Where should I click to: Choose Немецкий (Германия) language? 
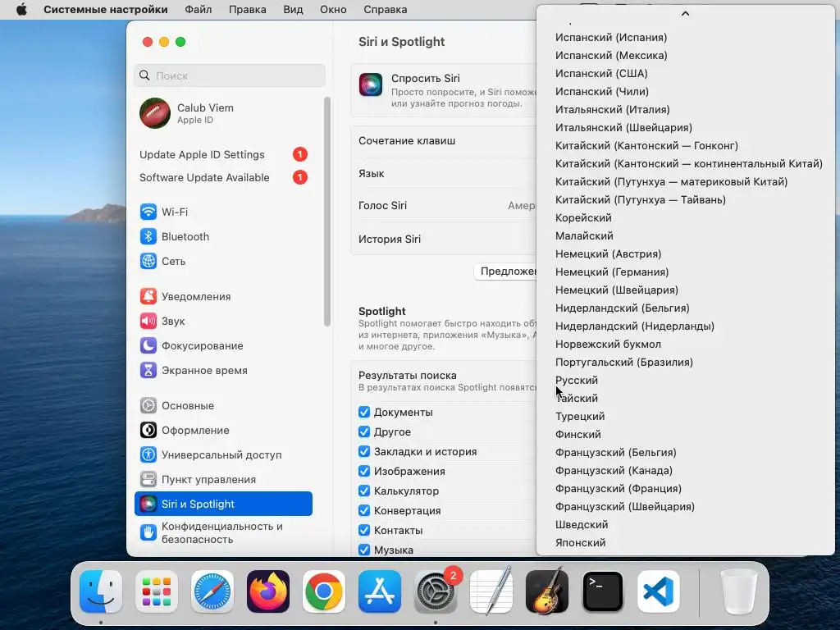[685, 272]
